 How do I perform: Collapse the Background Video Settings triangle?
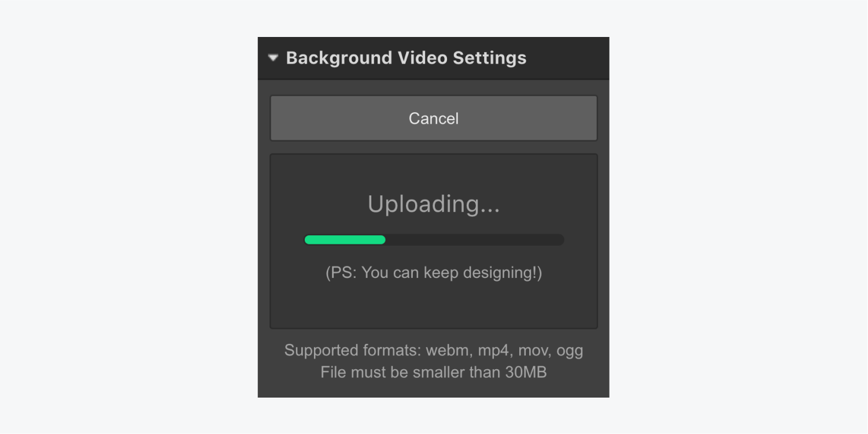click(274, 58)
